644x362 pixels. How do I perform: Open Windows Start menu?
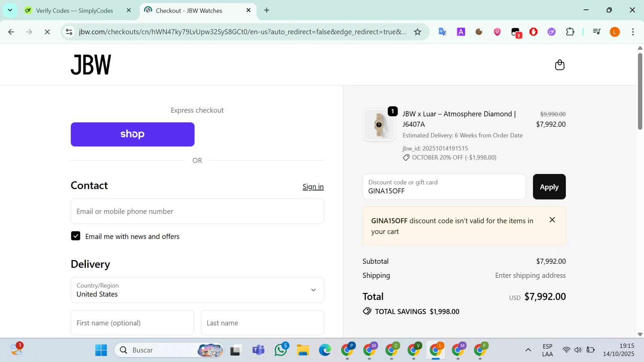101,350
